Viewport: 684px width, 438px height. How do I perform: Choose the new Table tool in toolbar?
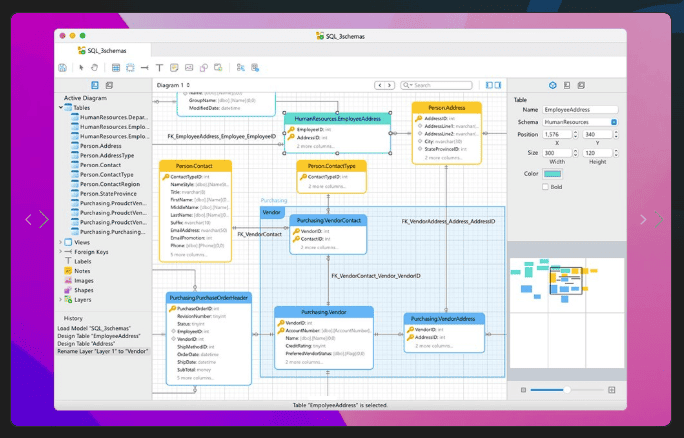[x=116, y=68]
